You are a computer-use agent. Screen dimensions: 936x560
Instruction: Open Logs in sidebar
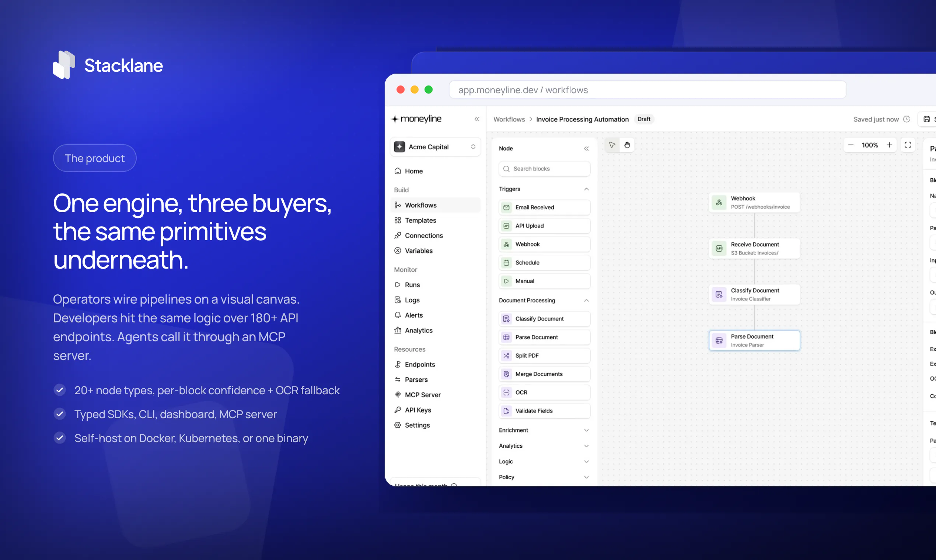(435, 300)
